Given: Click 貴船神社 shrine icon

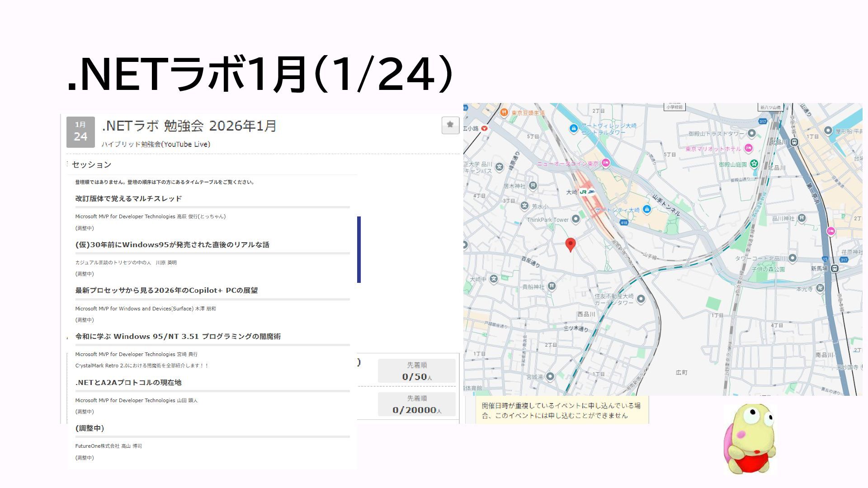Looking at the screenshot, I should [x=552, y=286].
